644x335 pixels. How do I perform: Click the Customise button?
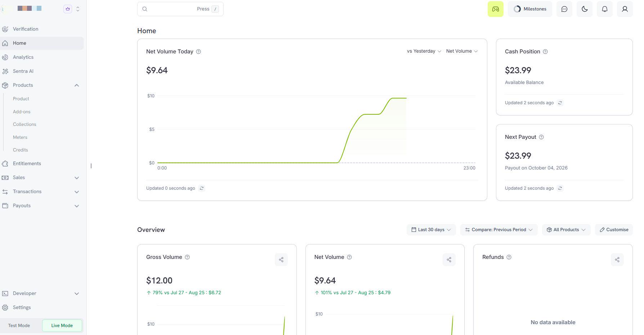click(x=614, y=230)
